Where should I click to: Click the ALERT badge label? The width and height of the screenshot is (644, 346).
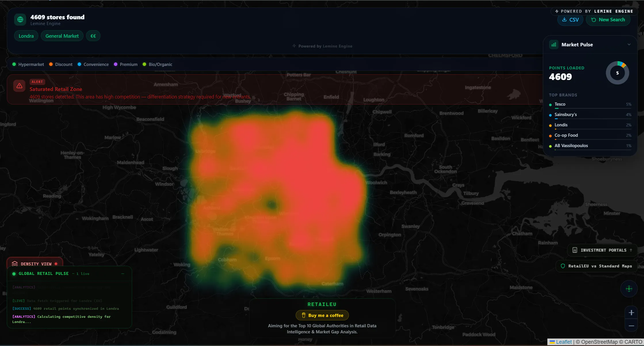[x=37, y=82]
